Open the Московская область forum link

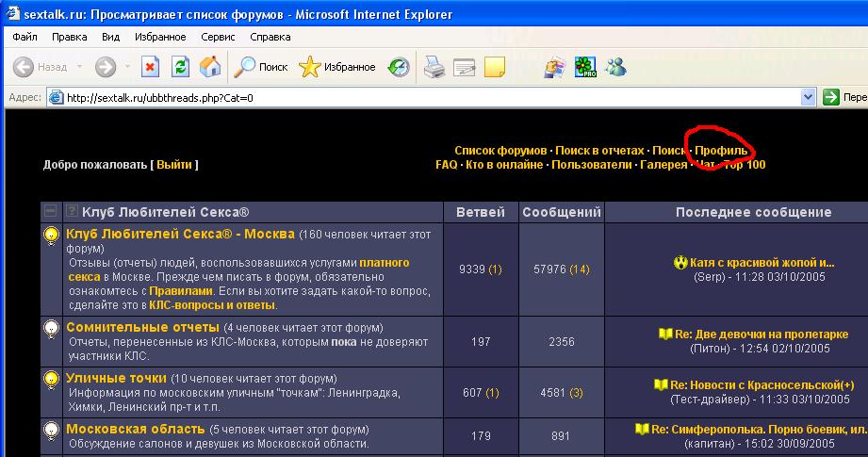[135, 430]
